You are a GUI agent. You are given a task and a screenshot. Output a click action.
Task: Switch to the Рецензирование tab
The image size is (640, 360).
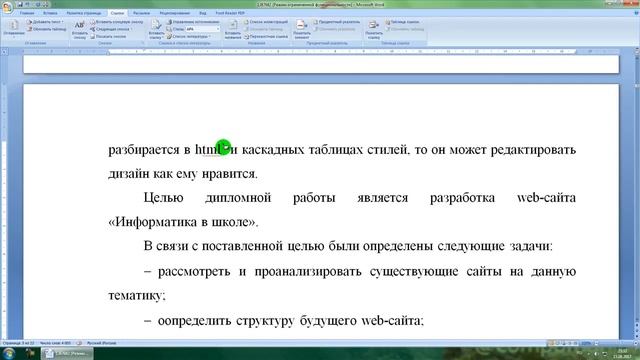coord(174,13)
